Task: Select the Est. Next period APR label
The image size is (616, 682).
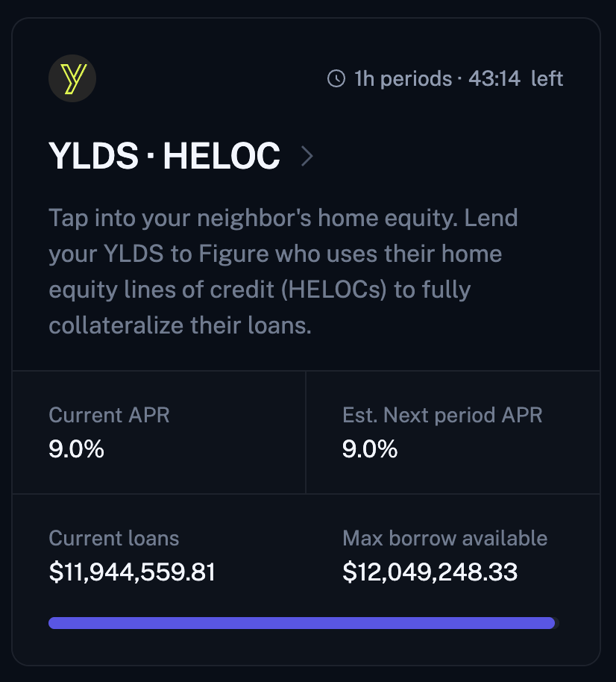Action: pos(442,415)
